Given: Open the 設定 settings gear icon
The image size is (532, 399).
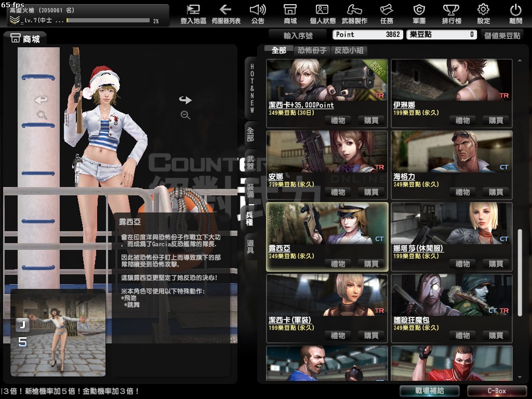Looking at the screenshot, I should pyautogui.click(x=484, y=14).
